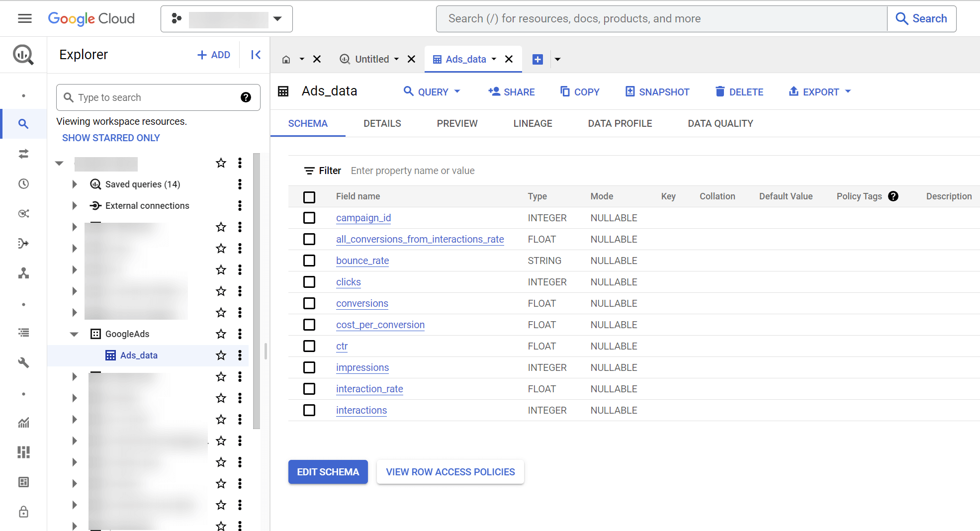Viewport: 980px width, 531px height.
Task: Click the home tab icon
Action: pyautogui.click(x=286, y=60)
